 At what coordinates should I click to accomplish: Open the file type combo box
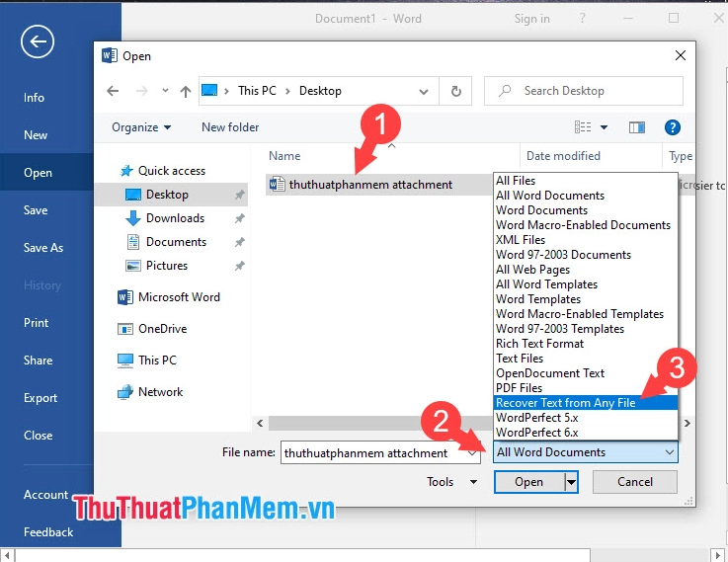pos(586,452)
